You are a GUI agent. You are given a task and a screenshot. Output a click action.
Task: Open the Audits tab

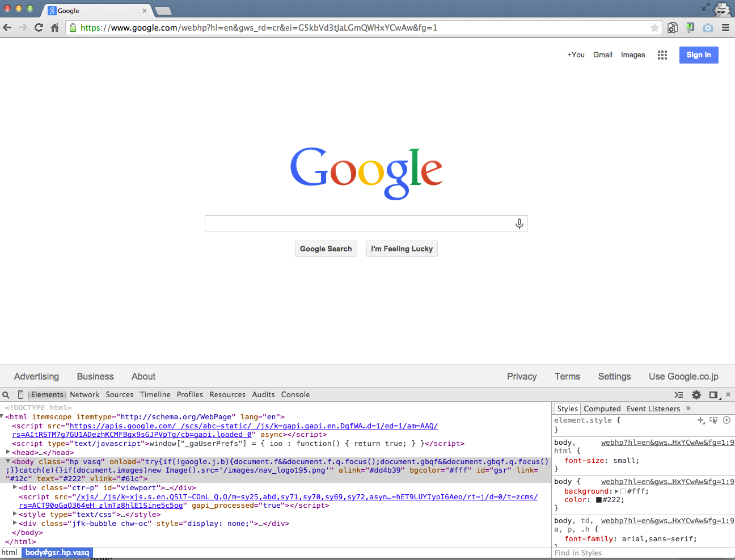click(x=264, y=395)
